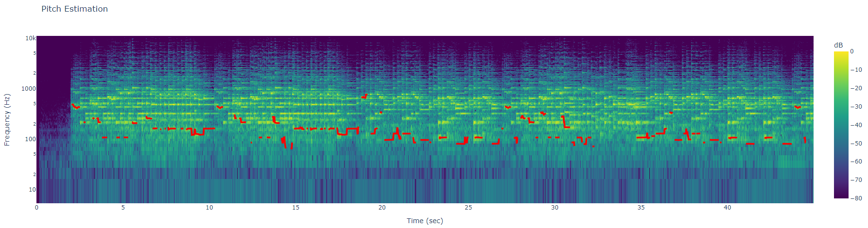The height and width of the screenshot is (228, 868).
Task: Click the Pitch Estimation chart title
Action: 74,9
